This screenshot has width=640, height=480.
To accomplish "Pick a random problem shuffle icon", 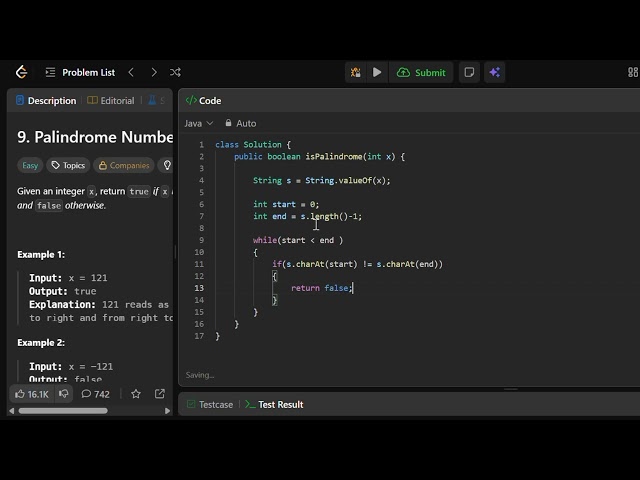I will [x=175, y=72].
